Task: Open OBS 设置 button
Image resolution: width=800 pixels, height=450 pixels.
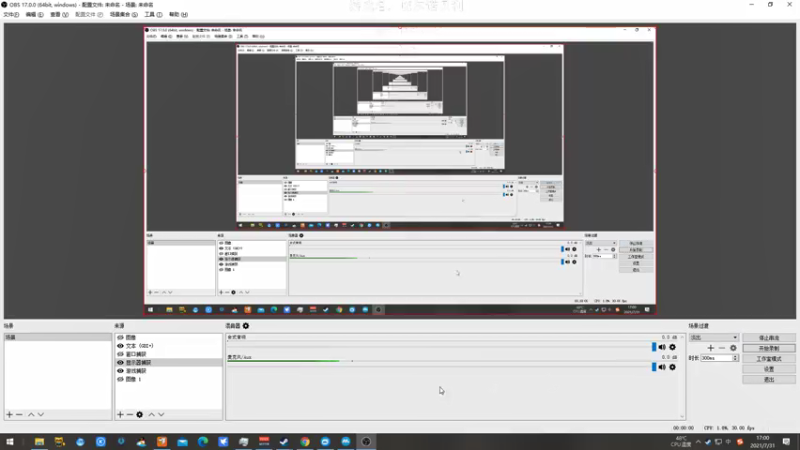Action: (x=769, y=369)
